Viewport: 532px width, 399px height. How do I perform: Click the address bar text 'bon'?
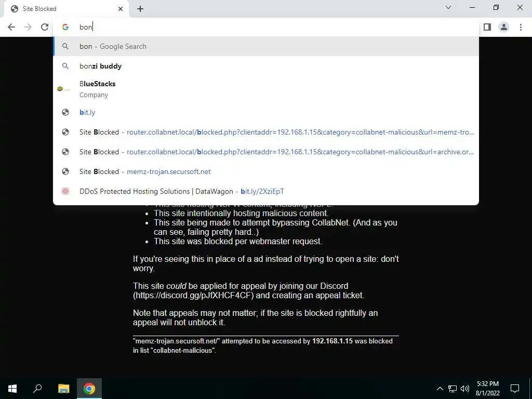[x=86, y=27]
